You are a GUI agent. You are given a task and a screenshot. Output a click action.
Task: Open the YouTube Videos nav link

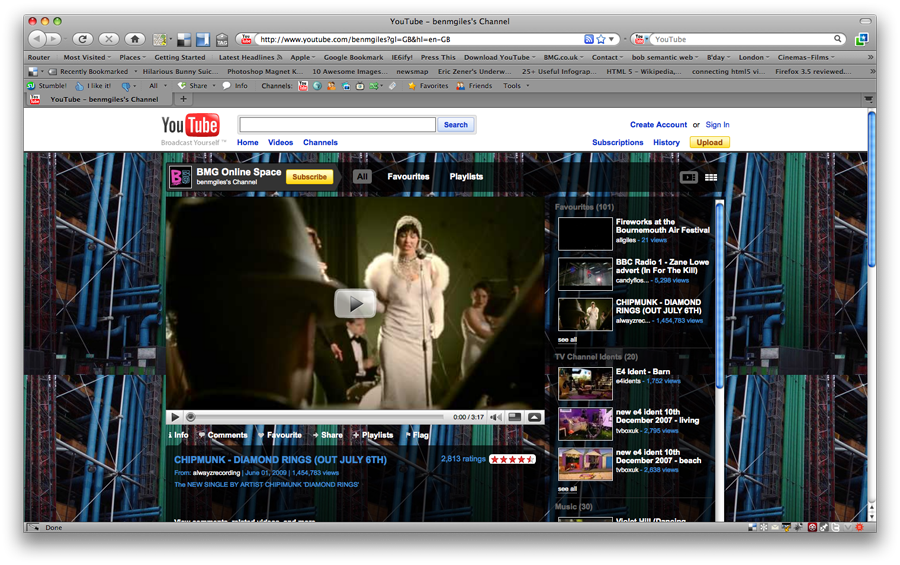(281, 142)
